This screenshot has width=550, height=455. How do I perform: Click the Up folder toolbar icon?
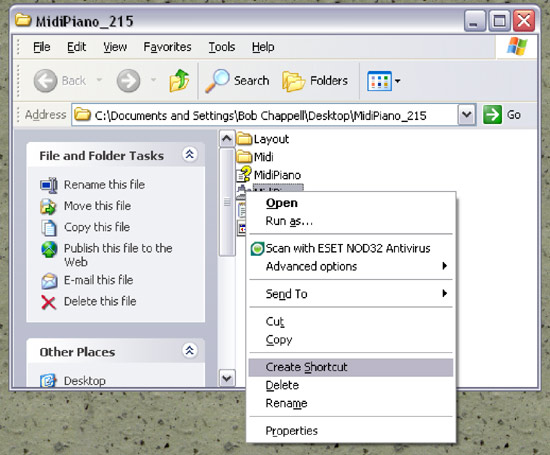179,81
